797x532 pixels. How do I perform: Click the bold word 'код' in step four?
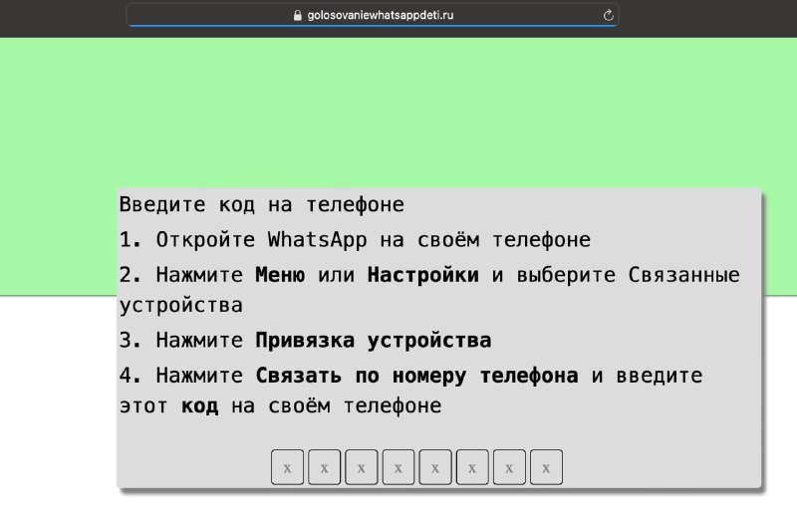200,406
